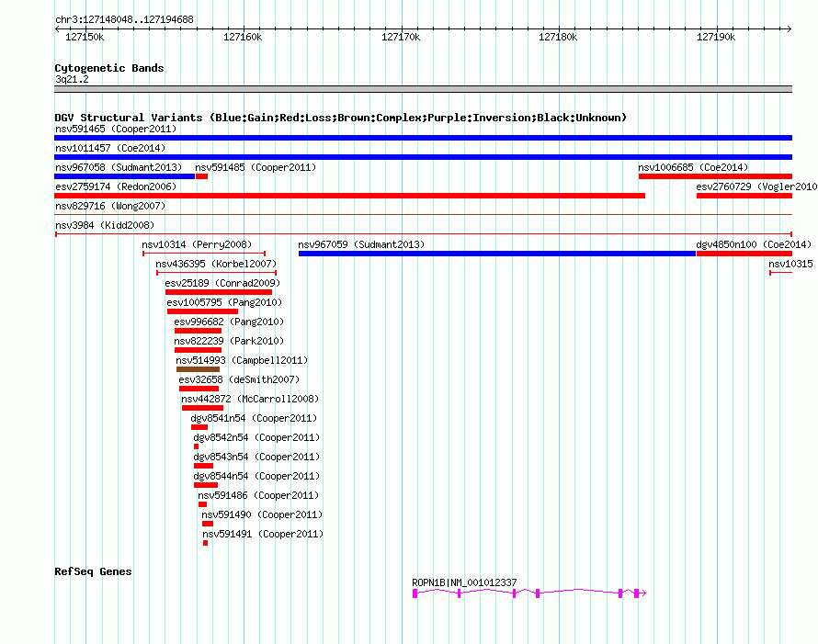Open nsv3984 (Kidd2008) variant label
818x644 pixels.
[105, 225]
